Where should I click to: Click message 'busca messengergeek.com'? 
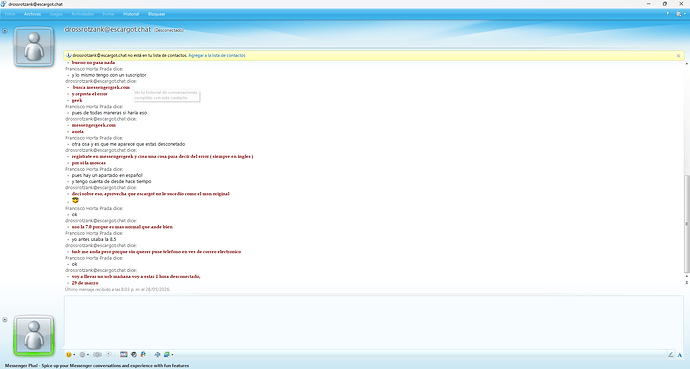101,88
